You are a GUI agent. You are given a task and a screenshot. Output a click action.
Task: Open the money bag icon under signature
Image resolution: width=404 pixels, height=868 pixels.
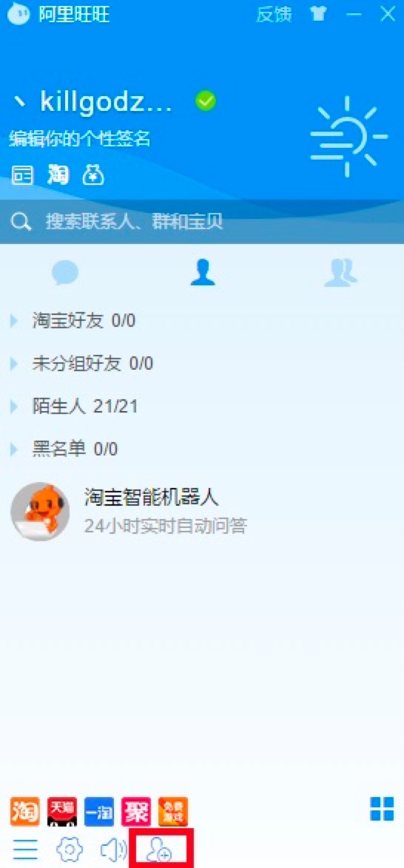(x=94, y=175)
